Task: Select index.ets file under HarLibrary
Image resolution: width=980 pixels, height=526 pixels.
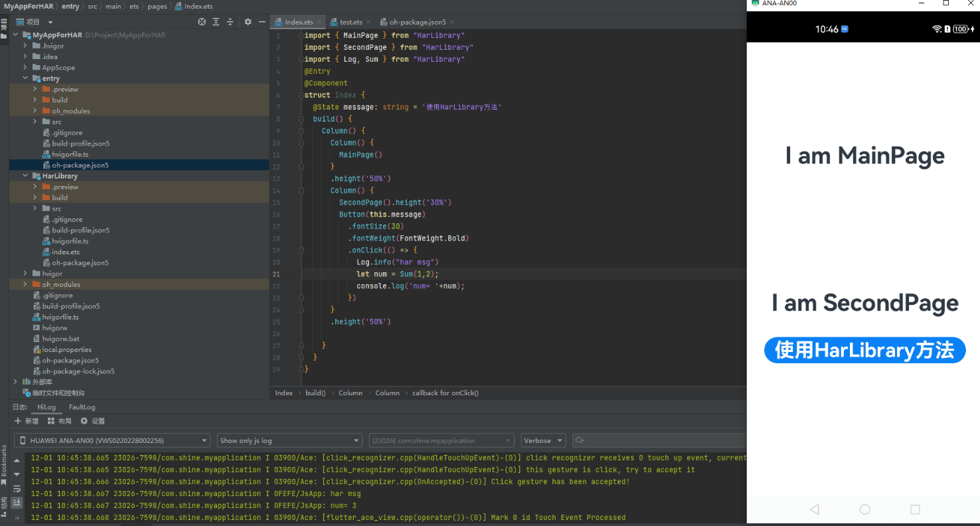Action: pyautogui.click(x=66, y=252)
